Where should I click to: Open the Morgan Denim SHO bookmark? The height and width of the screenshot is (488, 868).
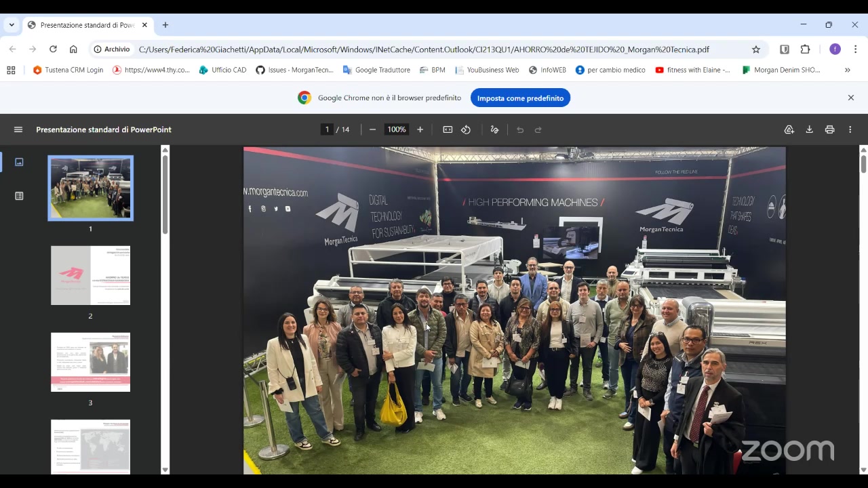pos(781,70)
